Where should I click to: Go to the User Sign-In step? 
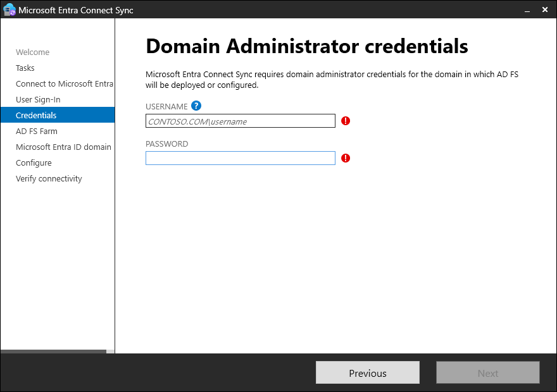(x=38, y=100)
